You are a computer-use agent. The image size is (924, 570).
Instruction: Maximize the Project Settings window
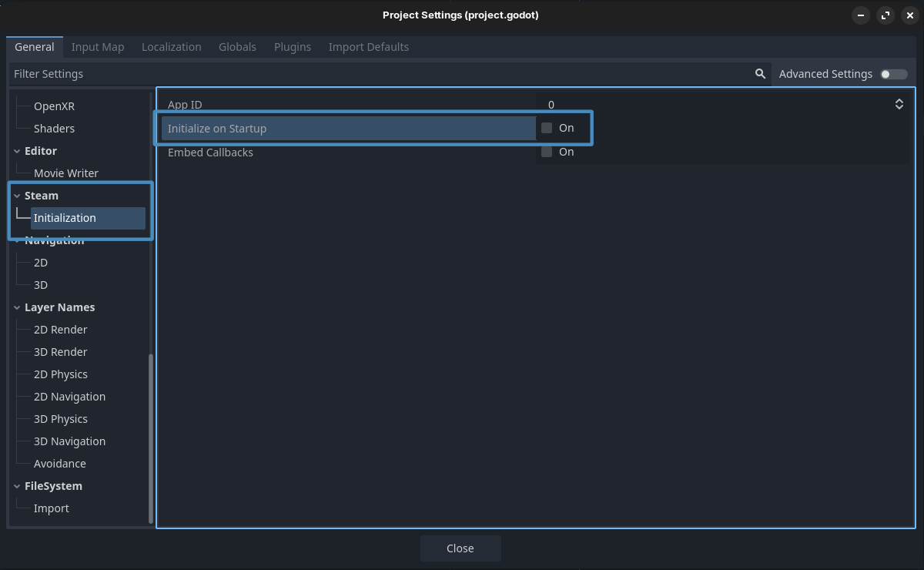pyautogui.click(x=885, y=15)
